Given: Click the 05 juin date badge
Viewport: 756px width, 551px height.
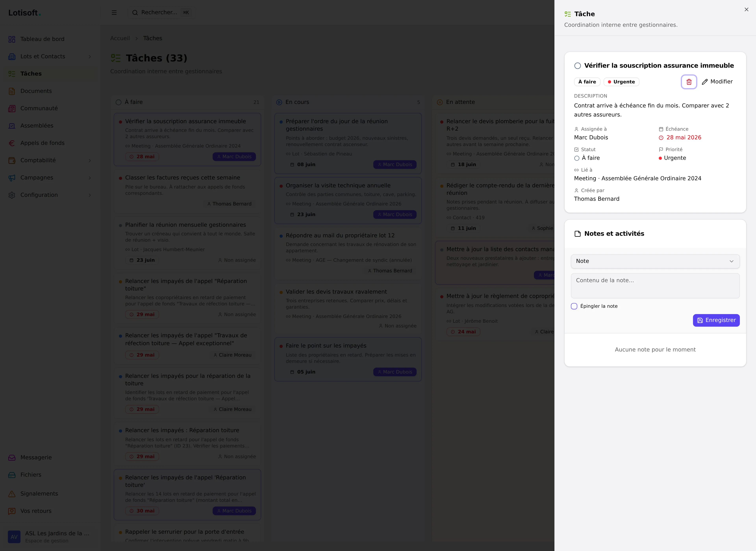Looking at the screenshot, I should (x=303, y=372).
